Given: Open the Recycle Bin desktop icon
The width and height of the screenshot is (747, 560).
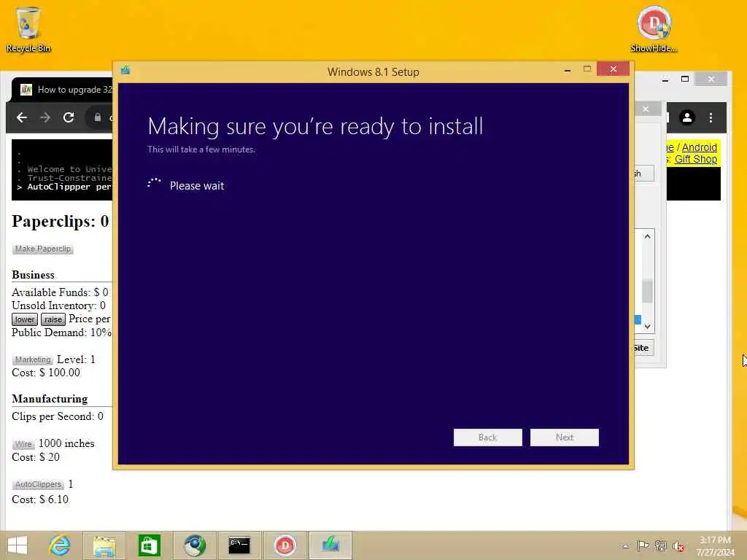Looking at the screenshot, I should tap(28, 29).
